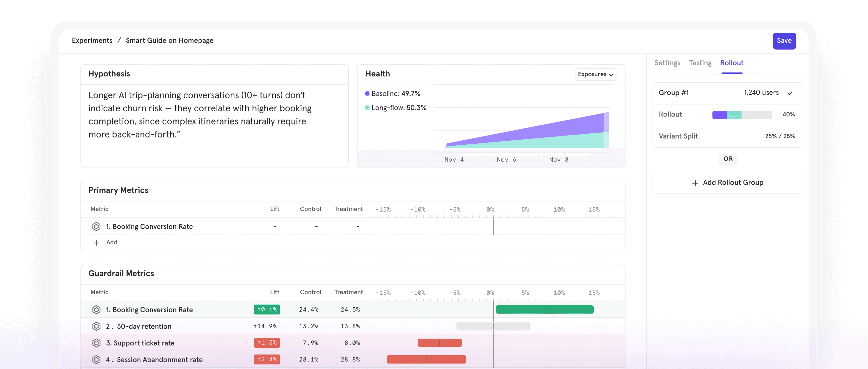Select the 30-day retention metric row label
868x369 pixels.
pyautogui.click(x=139, y=326)
